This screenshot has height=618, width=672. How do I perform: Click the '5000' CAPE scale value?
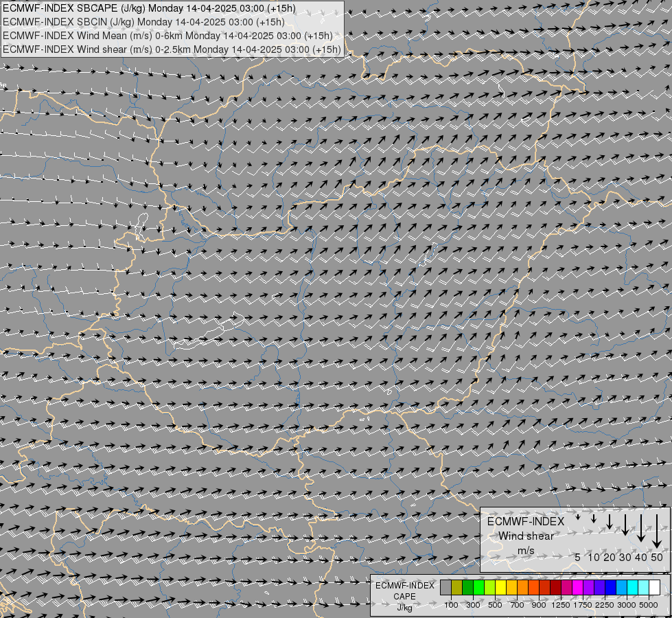click(649, 605)
